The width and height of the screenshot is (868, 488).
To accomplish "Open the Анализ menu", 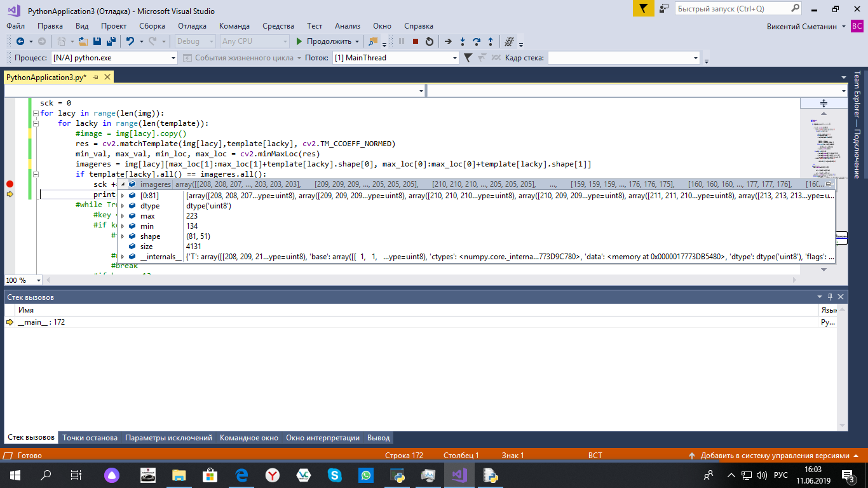I will tap(348, 26).
